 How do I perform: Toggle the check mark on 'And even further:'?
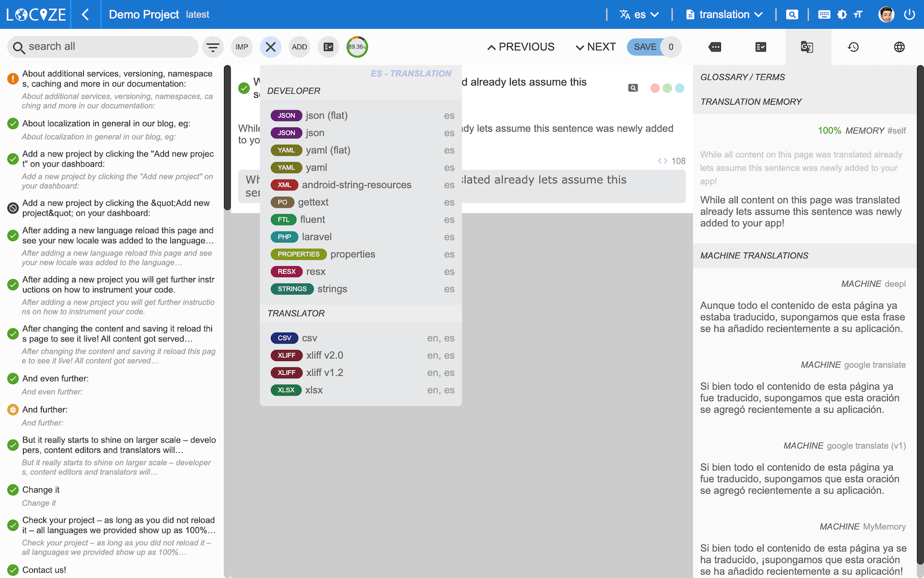pos(13,379)
